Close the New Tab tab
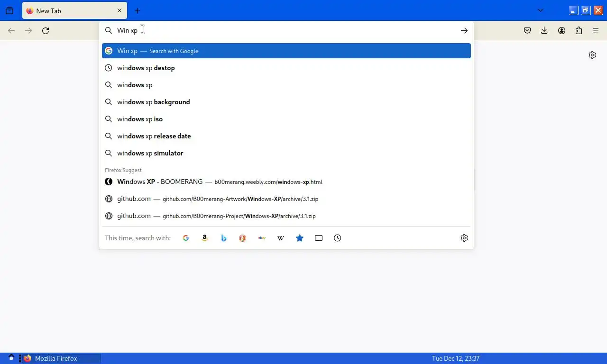This screenshot has height=364, width=607. tap(120, 10)
